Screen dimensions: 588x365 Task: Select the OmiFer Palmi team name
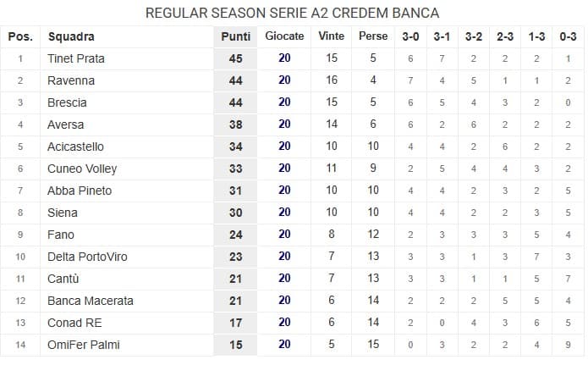(x=84, y=345)
